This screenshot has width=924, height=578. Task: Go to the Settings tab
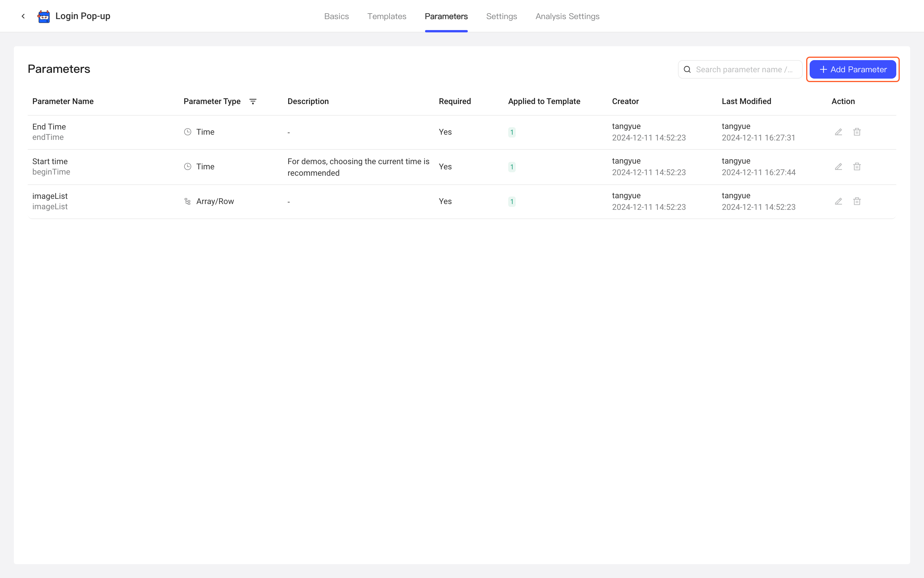pos(502,16)
